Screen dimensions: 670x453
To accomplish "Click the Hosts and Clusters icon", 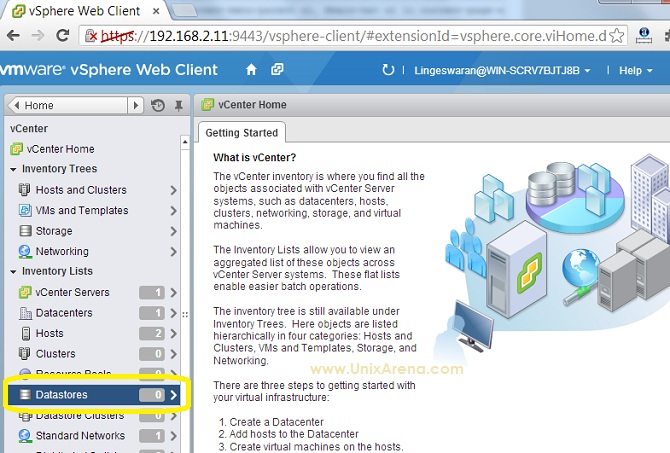I will (x=25, y=189).
